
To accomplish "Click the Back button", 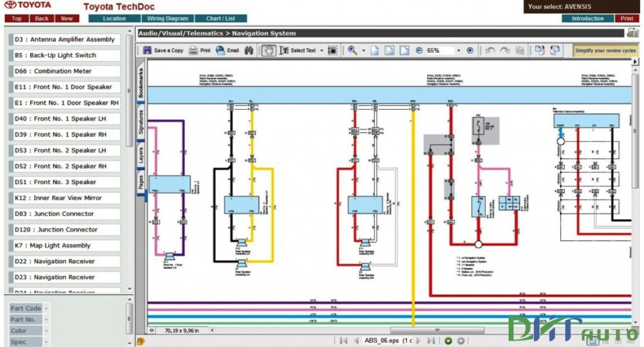I will point(42,18).
